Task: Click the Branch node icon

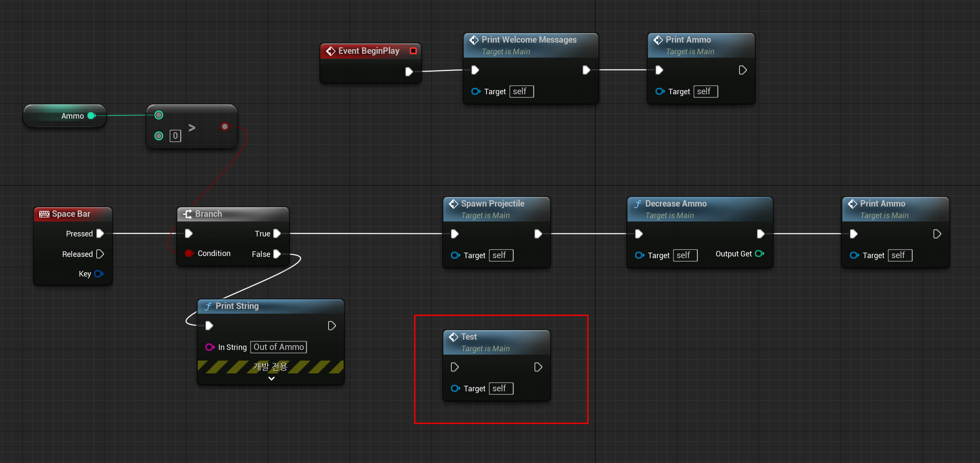Action: click(x=188, y=214)
